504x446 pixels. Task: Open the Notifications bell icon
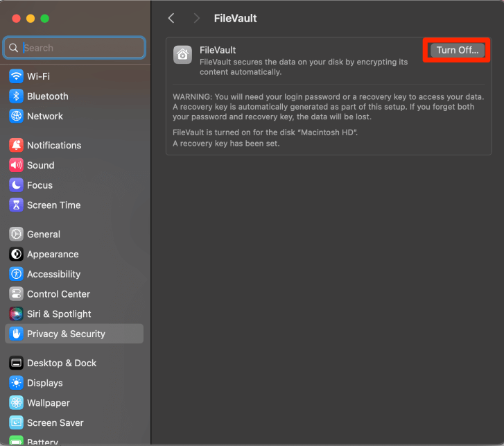pos(16,145)
